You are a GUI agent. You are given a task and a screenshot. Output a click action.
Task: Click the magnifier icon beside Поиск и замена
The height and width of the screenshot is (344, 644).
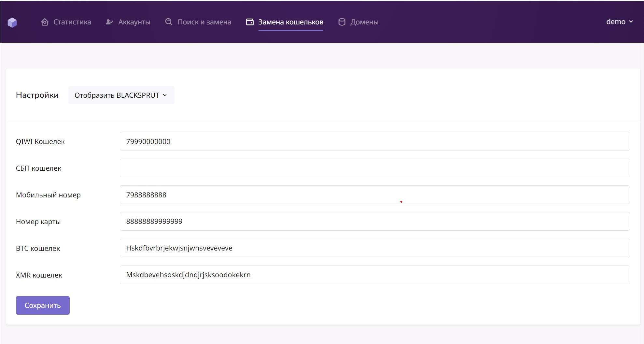pos(169,22)
